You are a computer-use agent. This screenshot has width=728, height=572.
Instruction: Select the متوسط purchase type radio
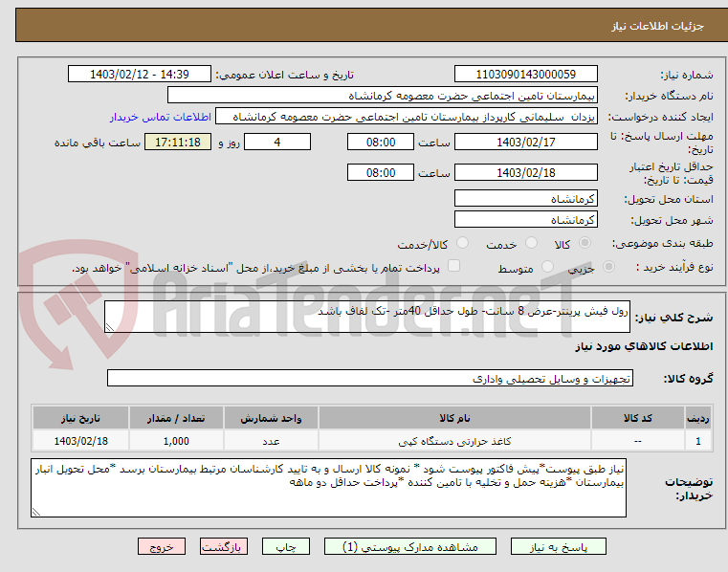pos(547,267)
